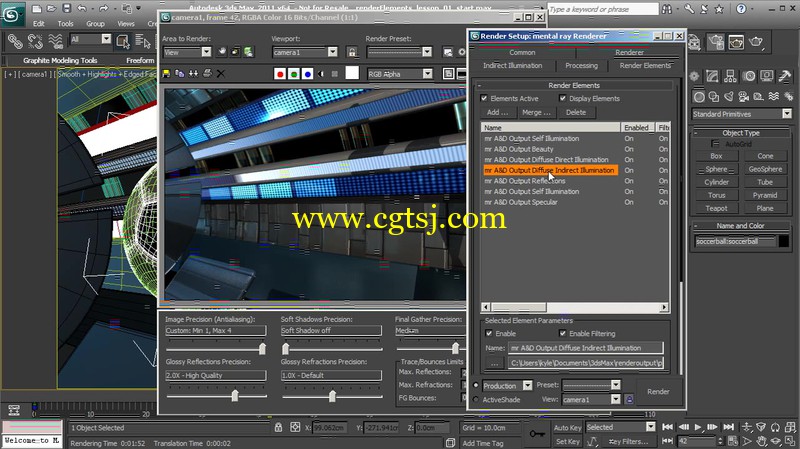
Task: Click the Merge ... button
Action: 536,112
